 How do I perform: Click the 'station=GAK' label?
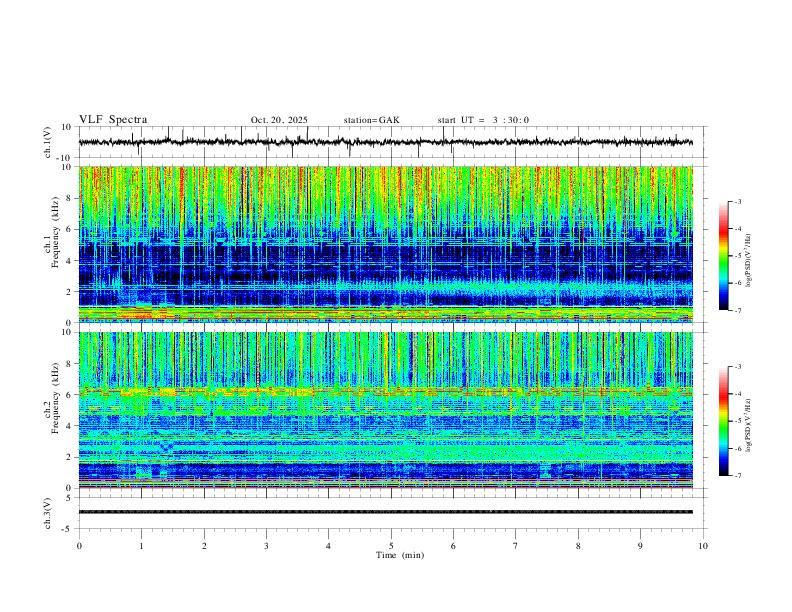pyautogui.click(x=371, y=120)
